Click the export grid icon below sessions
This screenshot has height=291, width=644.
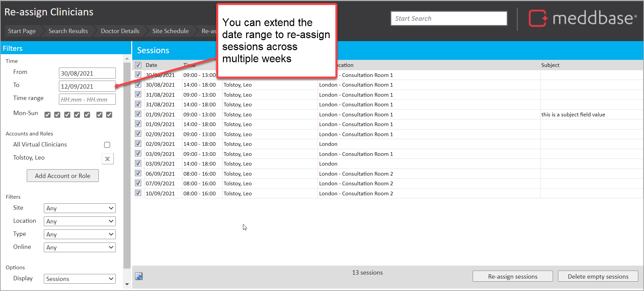(139, 276)
